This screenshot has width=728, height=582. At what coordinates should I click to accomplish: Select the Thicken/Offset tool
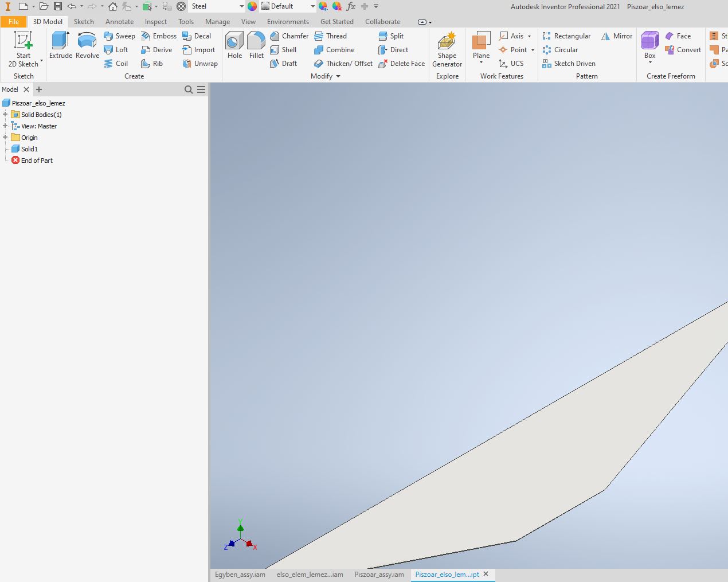click(343, 64)
